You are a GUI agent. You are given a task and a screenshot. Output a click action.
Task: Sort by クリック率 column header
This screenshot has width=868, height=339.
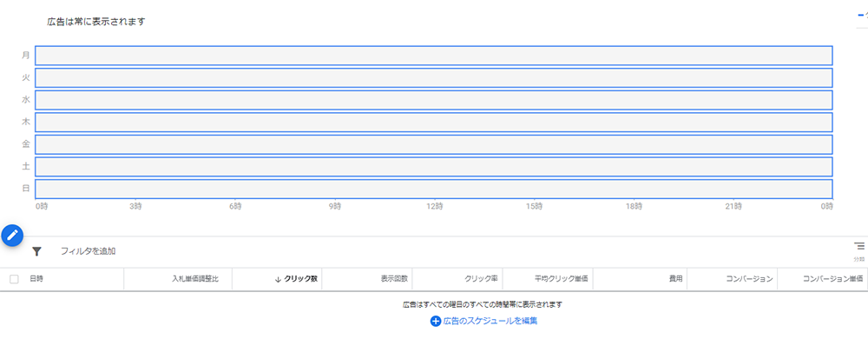481,279
